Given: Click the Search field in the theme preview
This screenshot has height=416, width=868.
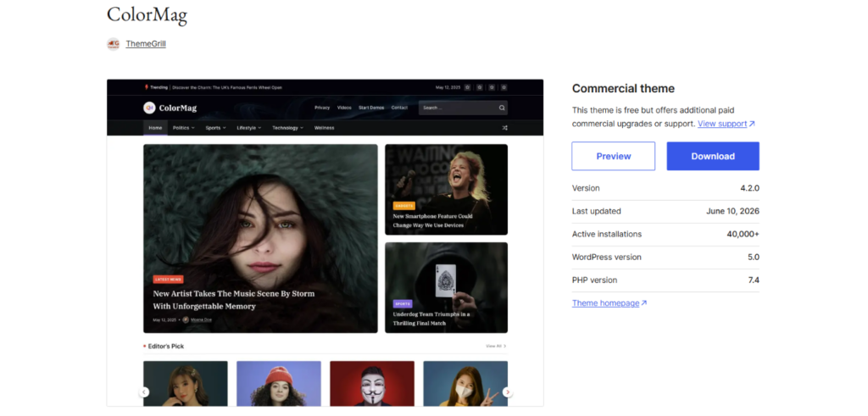Looking at the screenshot, I should click(x=463, y=108).
